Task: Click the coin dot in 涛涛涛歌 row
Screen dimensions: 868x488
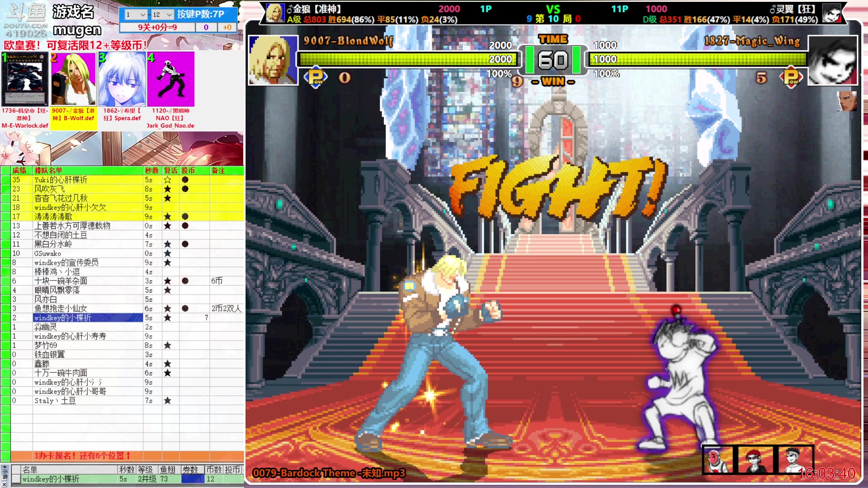Action: [185, 216]
